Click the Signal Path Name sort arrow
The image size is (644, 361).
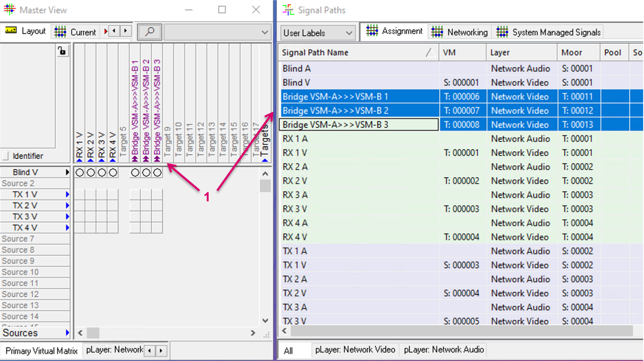pos(430,52)
